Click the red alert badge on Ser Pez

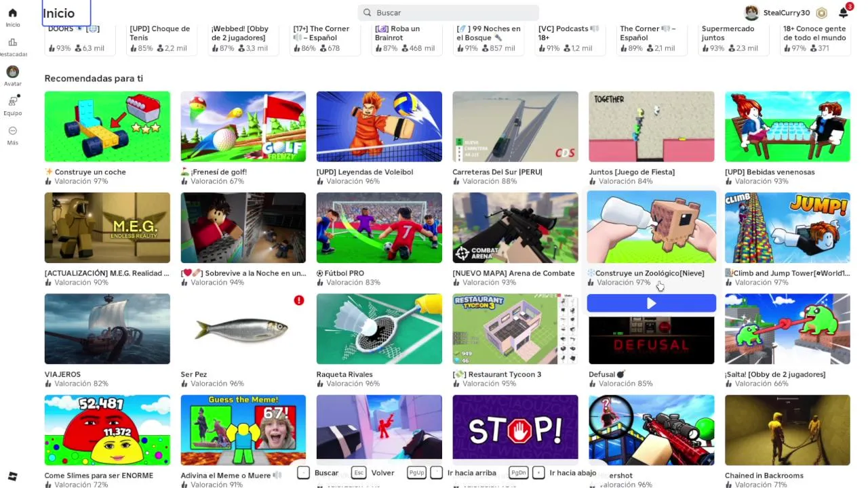tap(299, 300)
